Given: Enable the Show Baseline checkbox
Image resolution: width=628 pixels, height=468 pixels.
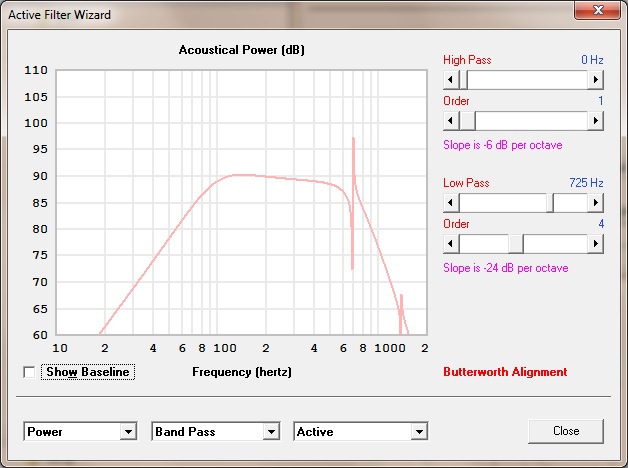Looking at the screenshot, I should coord(29,372).
